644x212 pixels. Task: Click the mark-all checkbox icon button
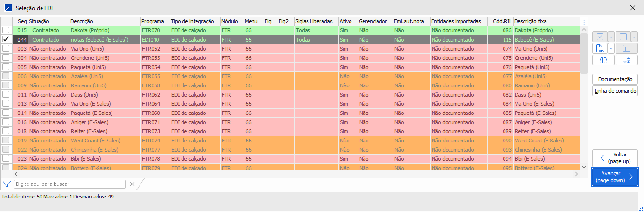[600, 37]
